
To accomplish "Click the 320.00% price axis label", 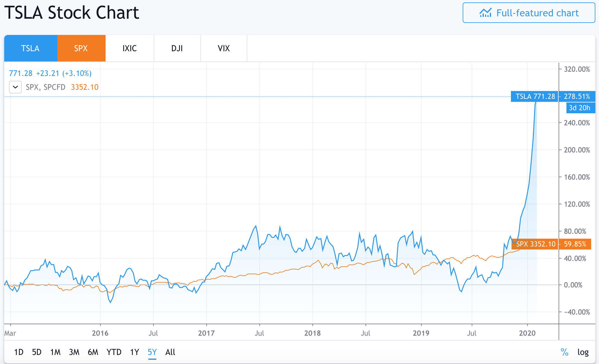I will 577,69.
